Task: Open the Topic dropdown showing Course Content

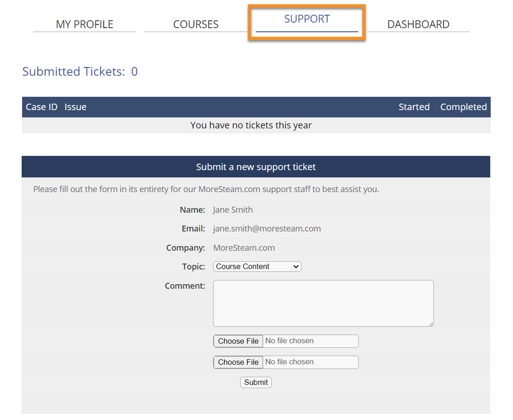Action: (257, 267)
